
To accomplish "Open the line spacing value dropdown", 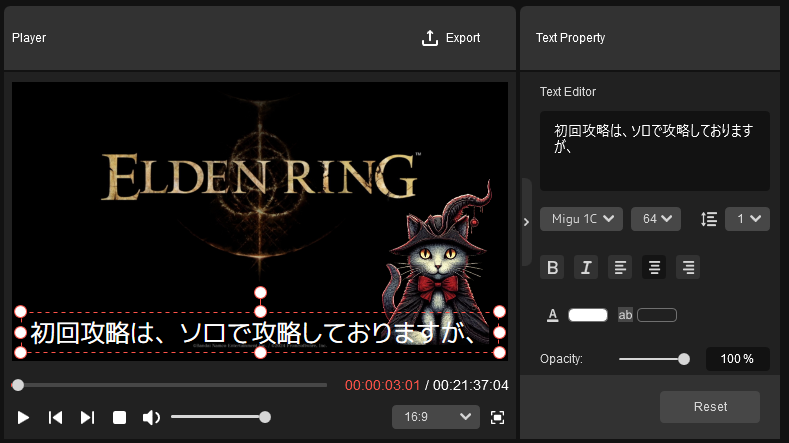I will 747,219.
